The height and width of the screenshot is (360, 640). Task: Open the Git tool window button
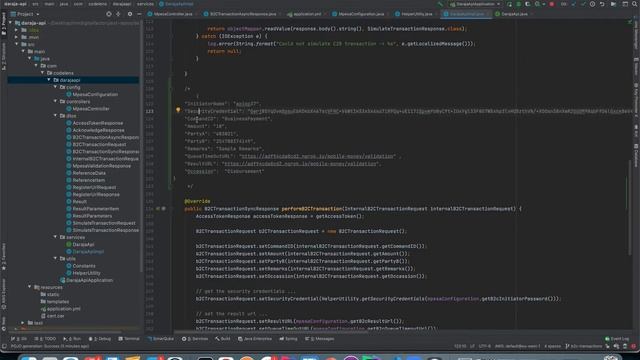19,339
